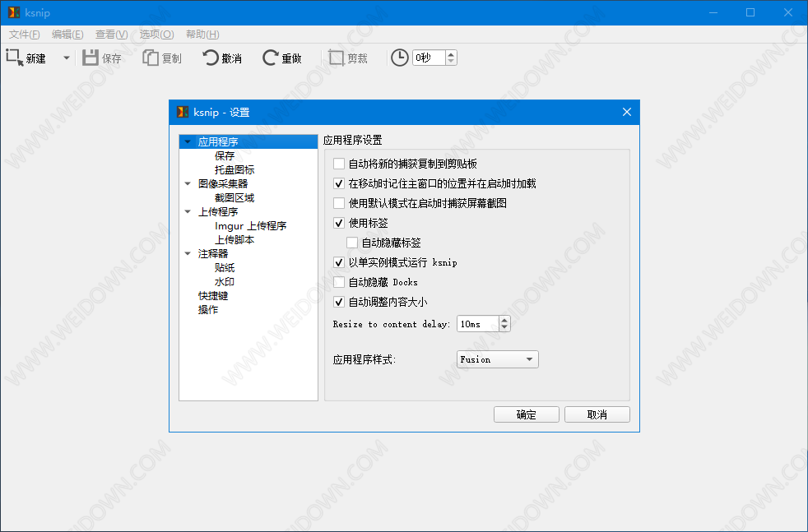
Task: Decrease the capture delay seconds spinner
Action: tap(451, 62)
